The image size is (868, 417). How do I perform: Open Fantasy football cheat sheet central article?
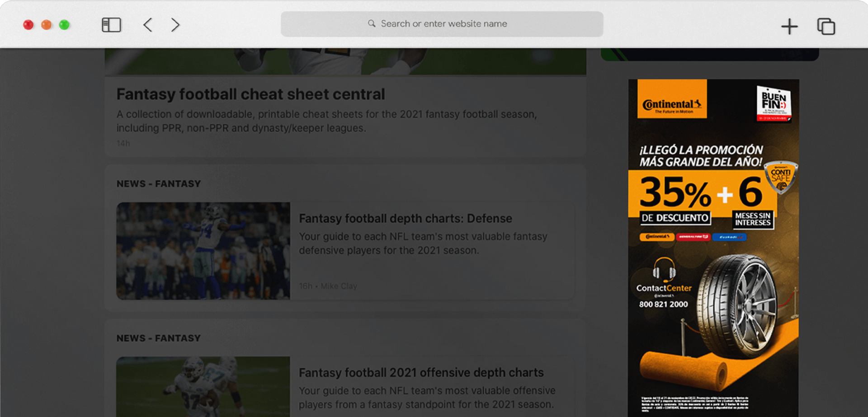250,94
